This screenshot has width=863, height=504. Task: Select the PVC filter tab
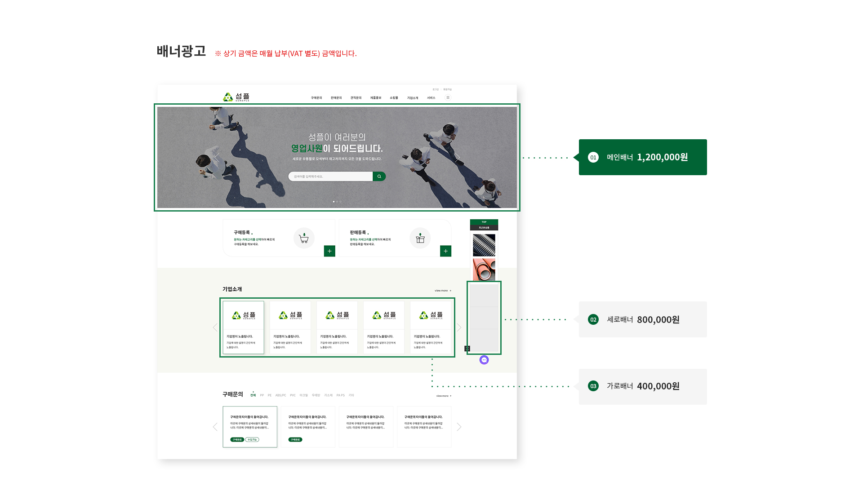tap(293, 395)
